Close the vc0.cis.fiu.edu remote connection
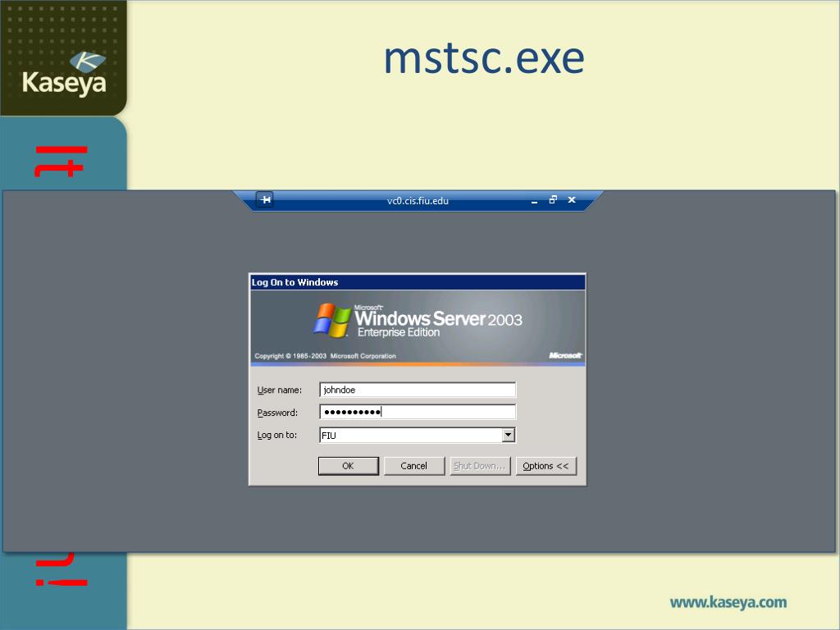This screenshot has width=840, height=630. point(572,200)
